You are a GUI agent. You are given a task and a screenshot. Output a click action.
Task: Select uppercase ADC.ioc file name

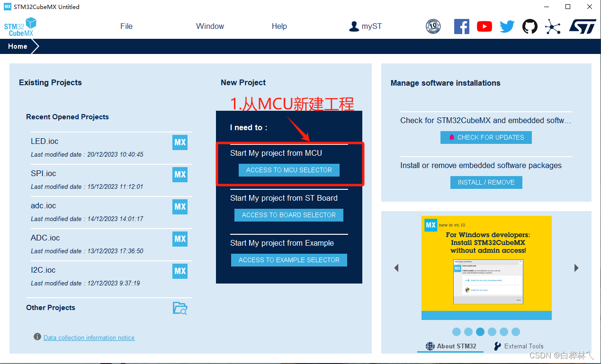click(x=45, y=238)
